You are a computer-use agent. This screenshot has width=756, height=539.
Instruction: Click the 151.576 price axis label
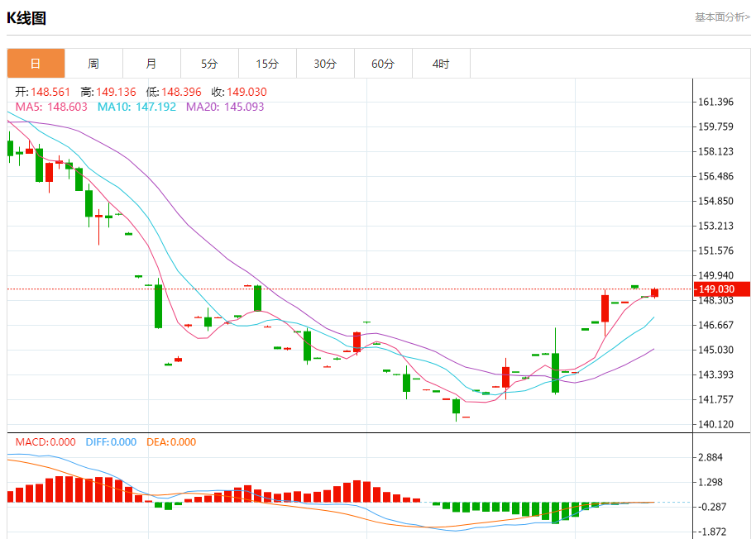point(715,251)
